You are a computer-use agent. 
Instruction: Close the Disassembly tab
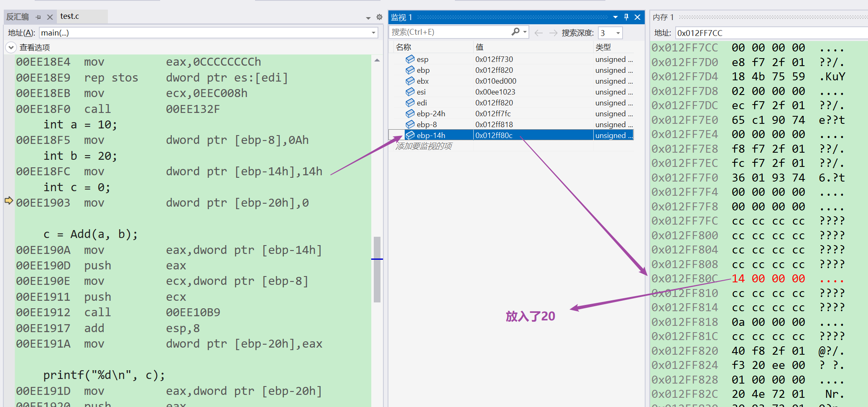50,17
